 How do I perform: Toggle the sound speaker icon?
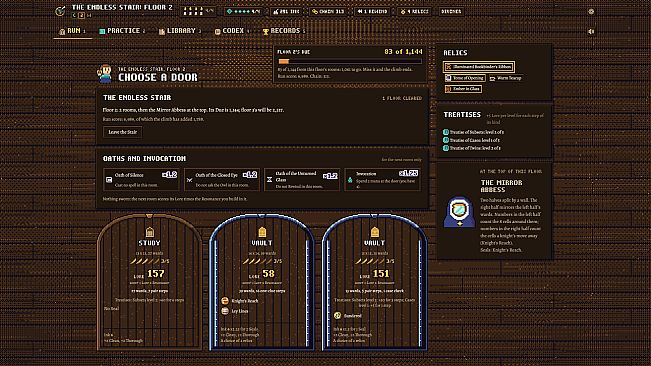[x=591, y=32]
